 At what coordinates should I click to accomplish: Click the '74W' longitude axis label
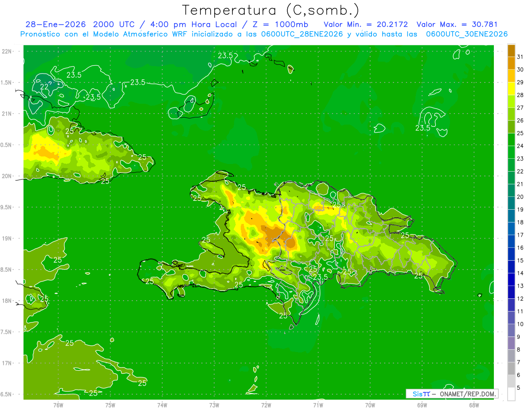[162, 405]
